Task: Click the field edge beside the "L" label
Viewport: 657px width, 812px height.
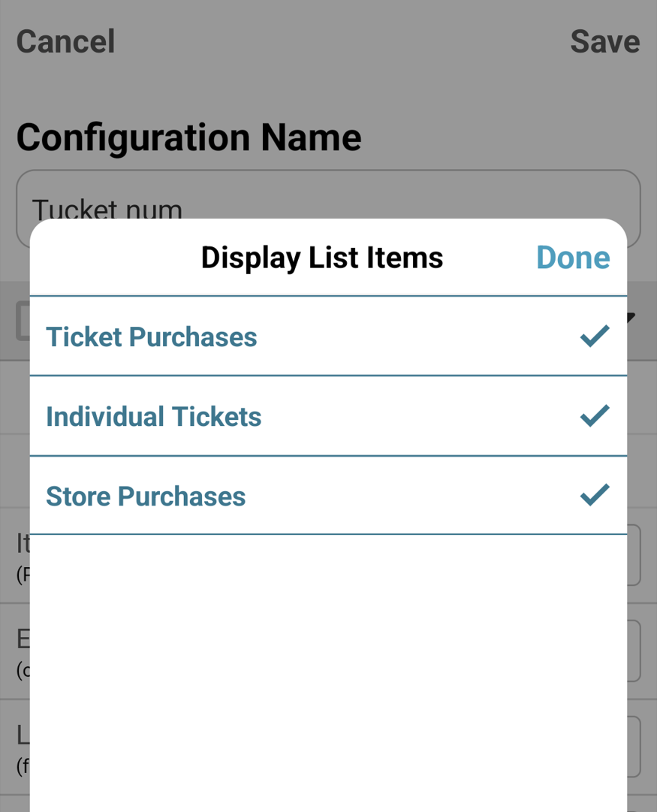Action: [634, 747]
